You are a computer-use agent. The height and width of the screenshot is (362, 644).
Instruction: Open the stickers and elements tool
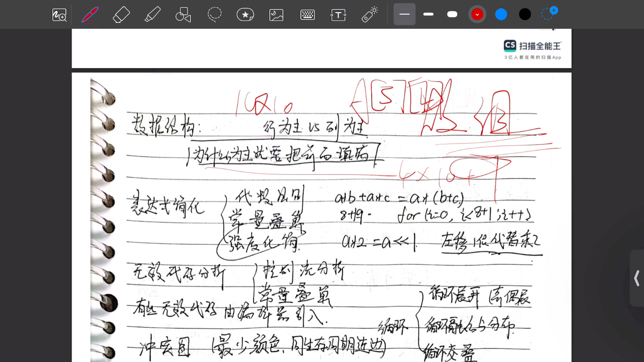coord(246,15)
